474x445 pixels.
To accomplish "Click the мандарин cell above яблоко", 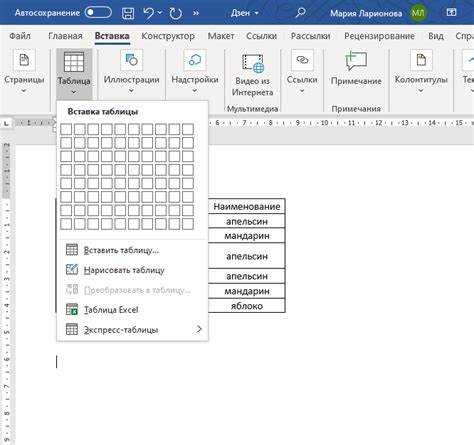I will (247, 291).
